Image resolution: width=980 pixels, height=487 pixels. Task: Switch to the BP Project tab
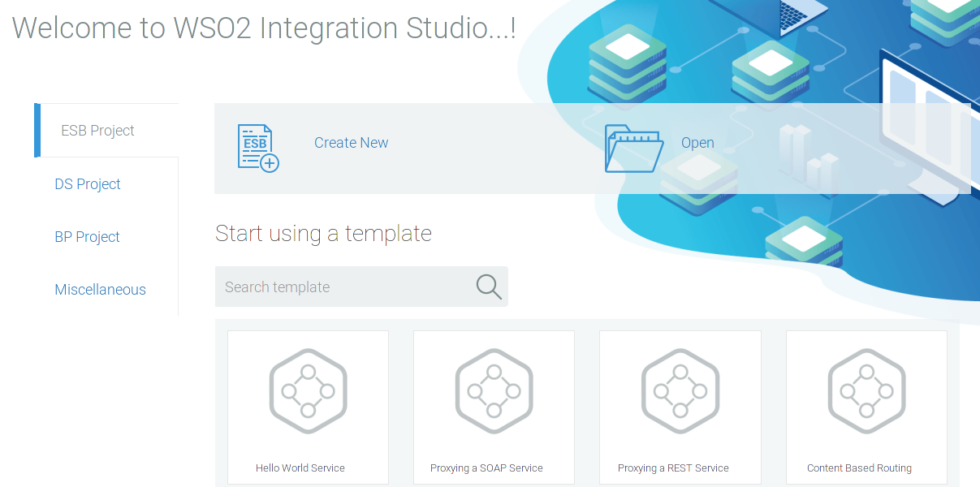pyautogui.click(x=87, y=236)
